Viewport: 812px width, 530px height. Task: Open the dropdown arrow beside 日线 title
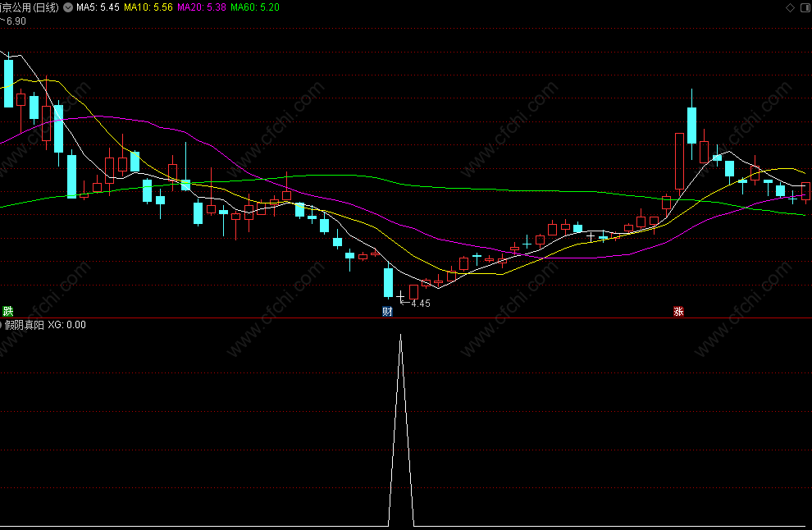[x=68, y=7]
